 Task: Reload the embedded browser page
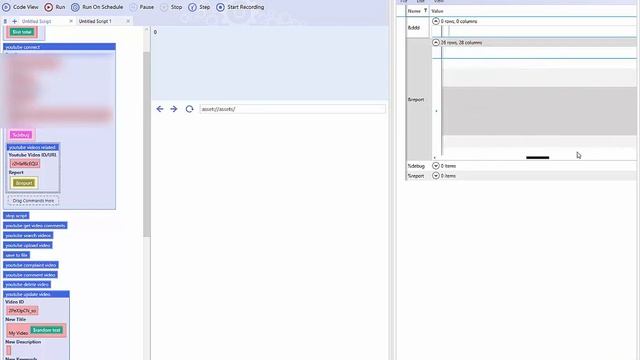click(189, 109)
